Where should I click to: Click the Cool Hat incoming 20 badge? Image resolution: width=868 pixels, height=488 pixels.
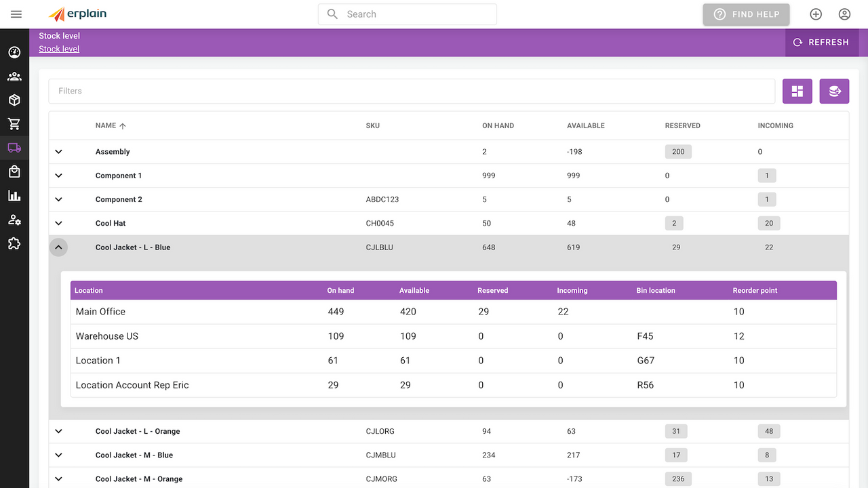(x=769, y=223)
